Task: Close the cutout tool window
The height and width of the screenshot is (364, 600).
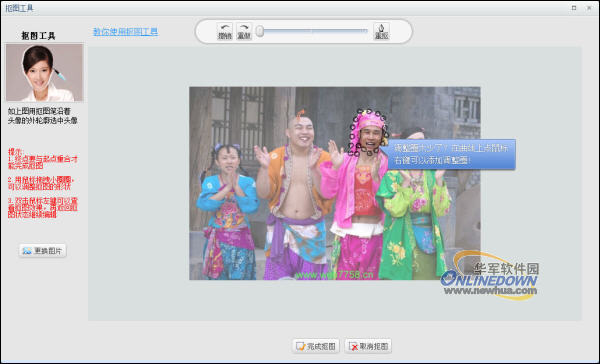Action: point(589,8)
